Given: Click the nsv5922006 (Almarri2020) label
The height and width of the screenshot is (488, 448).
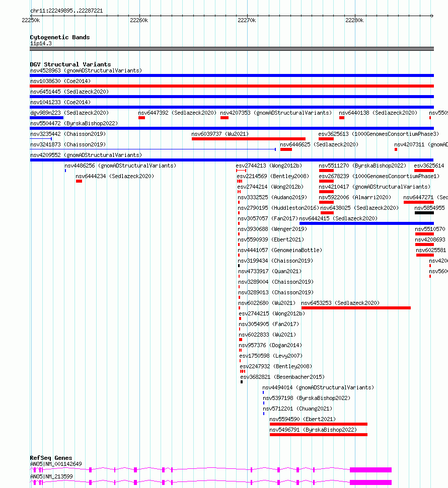Looking at the screenshot, I should (355, 198).
